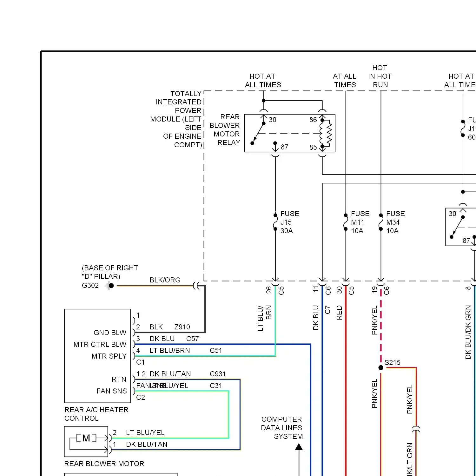
Task: Click the BLK wire label at pin 2
Action: coord(156,327)
